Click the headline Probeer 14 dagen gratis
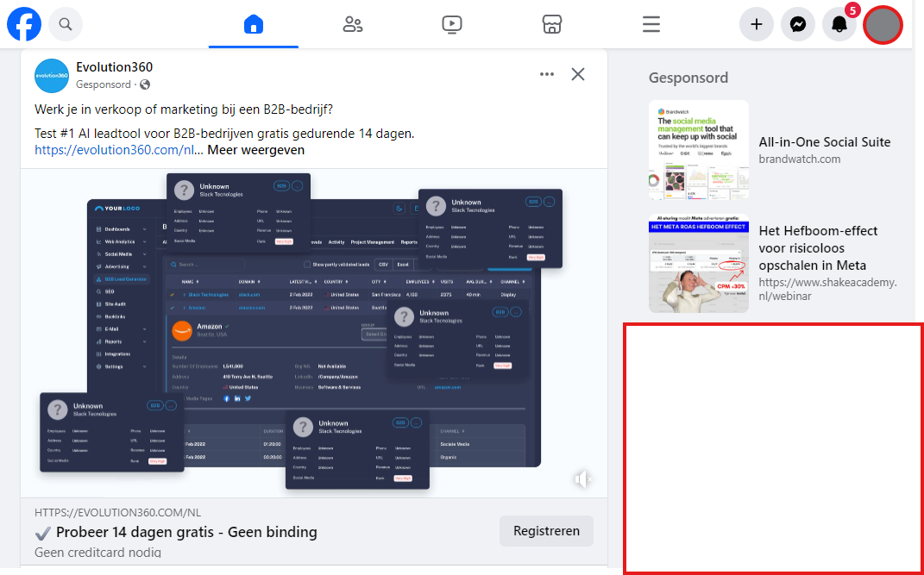The width and height of the screenshot is (924, 575). [x=176, y=533]
